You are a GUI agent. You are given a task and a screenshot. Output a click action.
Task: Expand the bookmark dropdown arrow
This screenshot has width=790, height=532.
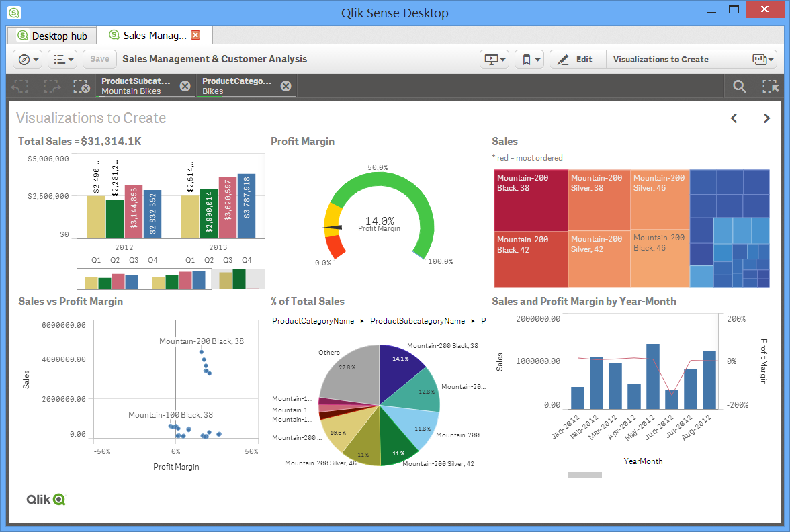coord(537,59)
